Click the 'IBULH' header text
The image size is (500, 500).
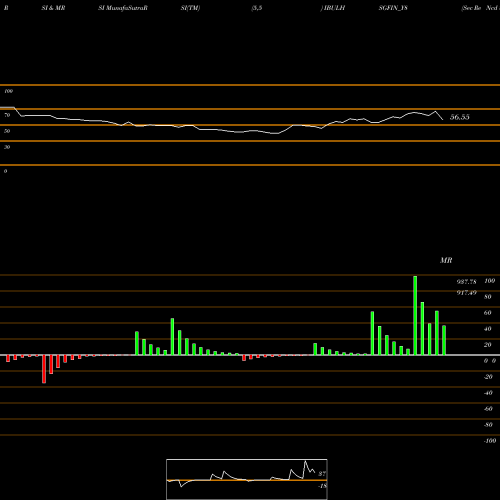[x=334, y=8]
